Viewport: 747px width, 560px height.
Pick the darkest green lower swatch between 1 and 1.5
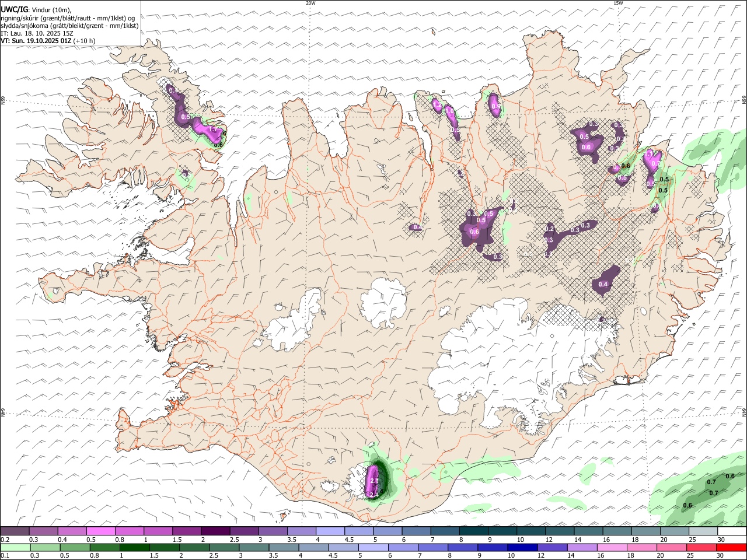pos(134,547)
